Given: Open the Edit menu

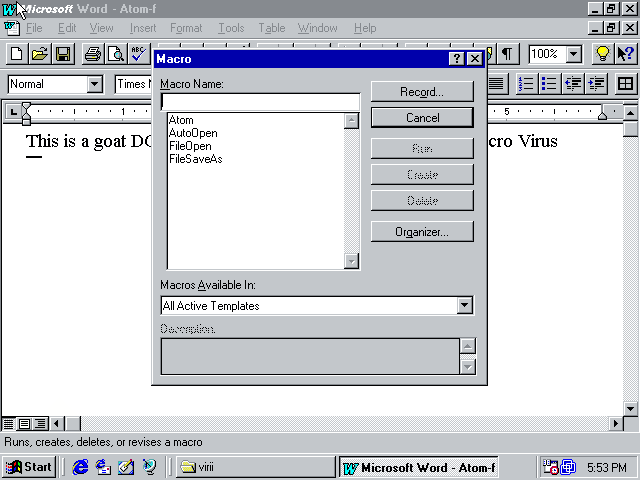Looking at the screenshot, I should (67, 28).
